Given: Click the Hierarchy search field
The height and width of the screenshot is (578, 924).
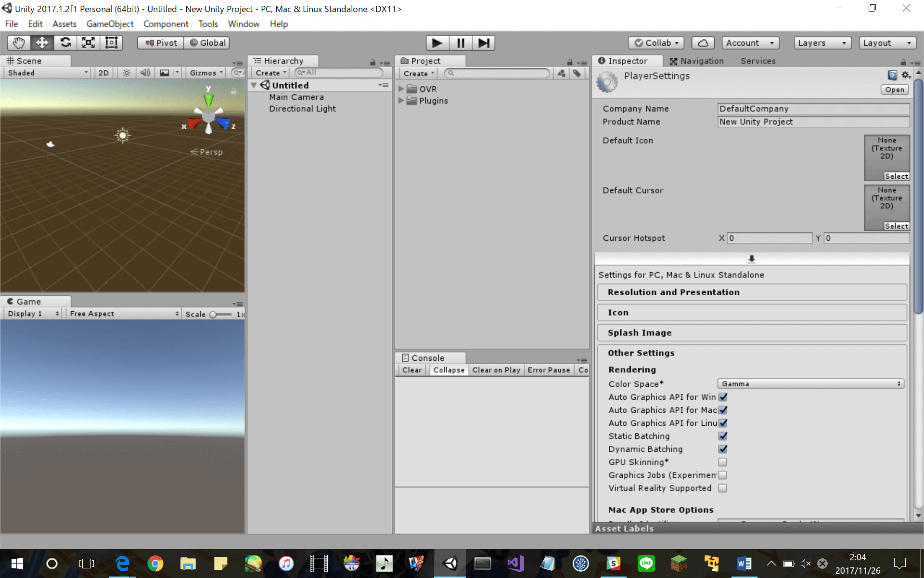Looking at the screenshot, I should [x=339, y=72].
